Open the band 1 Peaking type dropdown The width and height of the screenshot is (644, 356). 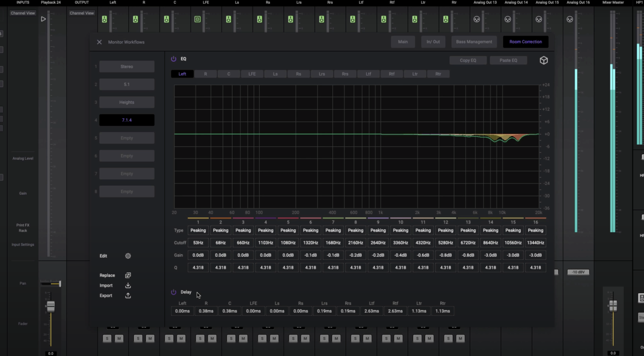(x=198, y=230)
